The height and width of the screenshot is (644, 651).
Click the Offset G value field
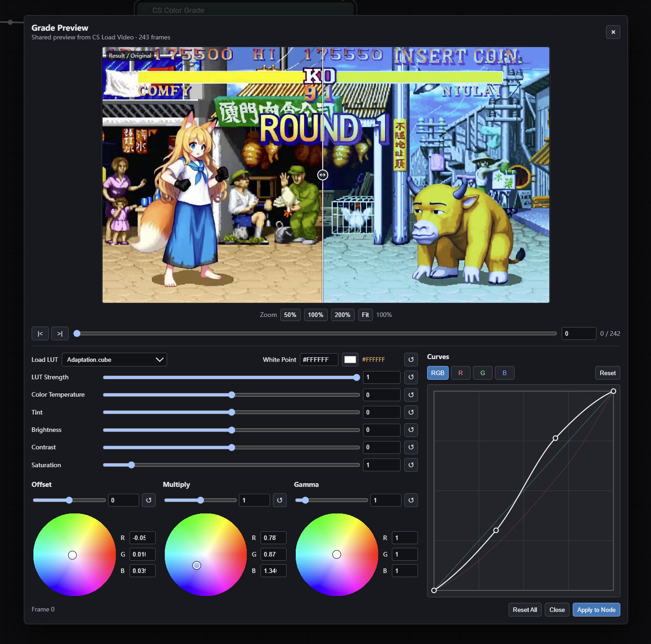(x=142, y=554)
